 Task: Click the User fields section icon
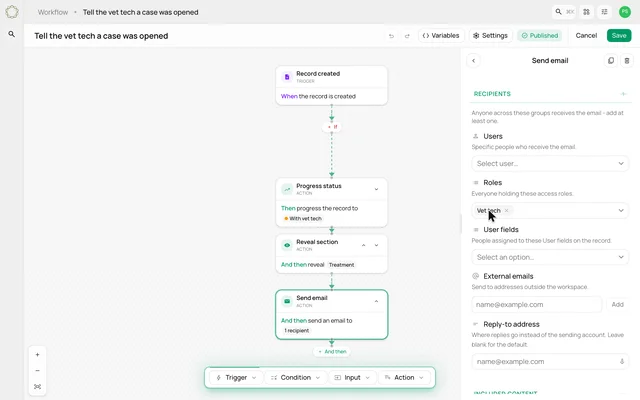[476, 230]
